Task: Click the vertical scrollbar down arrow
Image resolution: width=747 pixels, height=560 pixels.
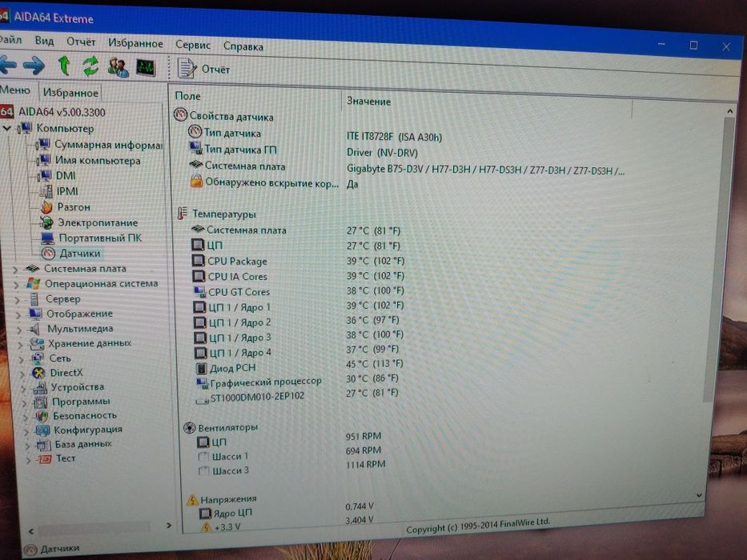Action: (x=699, y=495)
